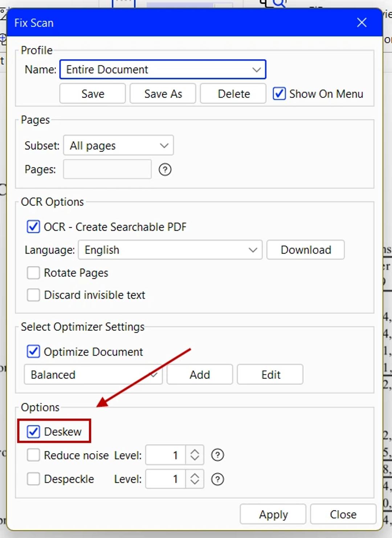This screenshot has height=538, width=392.
Task: Click the Download language button
Action: tap(306, 250)
